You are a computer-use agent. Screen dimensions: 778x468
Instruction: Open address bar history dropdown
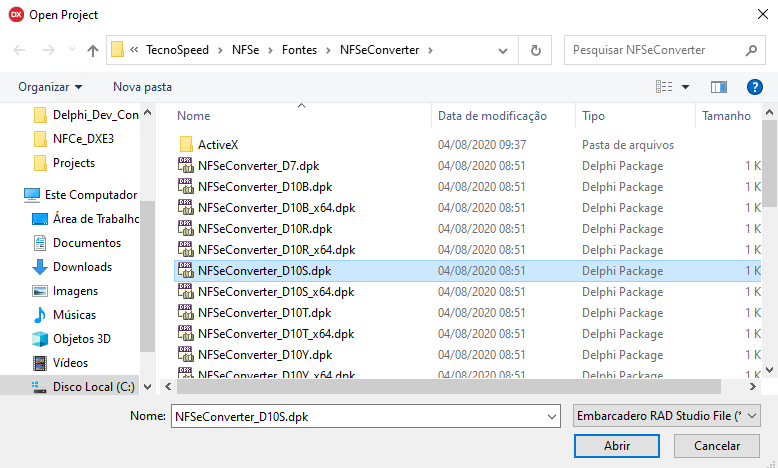503,51
